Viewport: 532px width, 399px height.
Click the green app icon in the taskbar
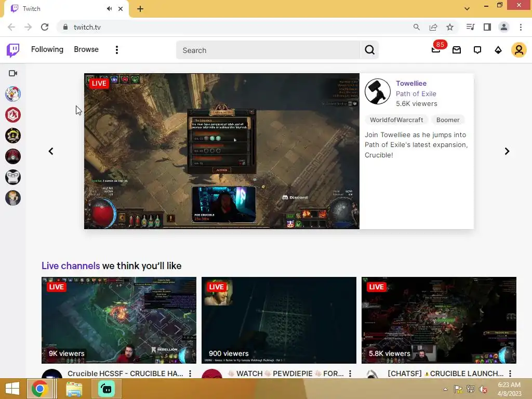pyautogui.click(x=107, y=389)
